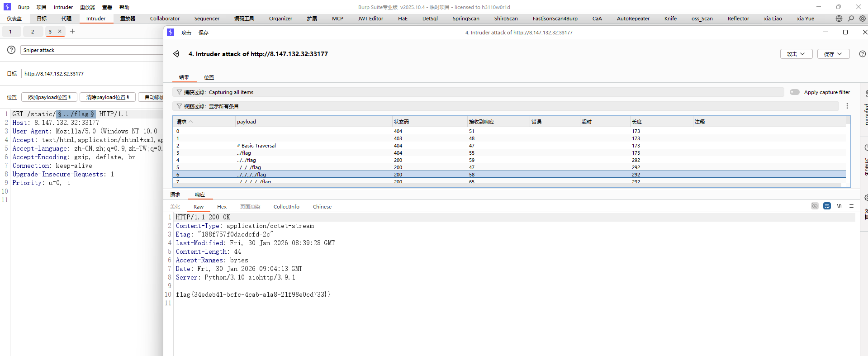
Task: Switch to the Organizer tab
Action: click(x=280, y=19)
